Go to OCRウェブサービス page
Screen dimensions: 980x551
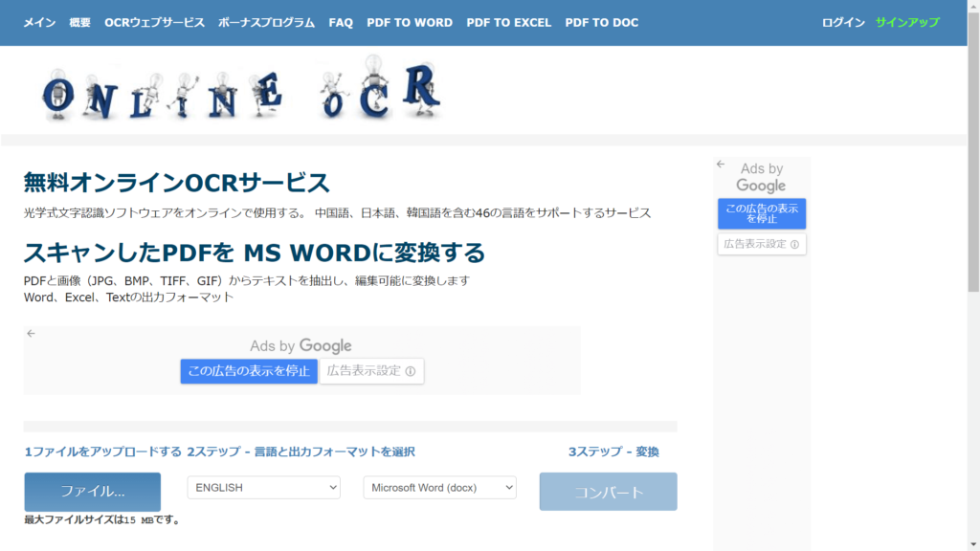[154, 23]
